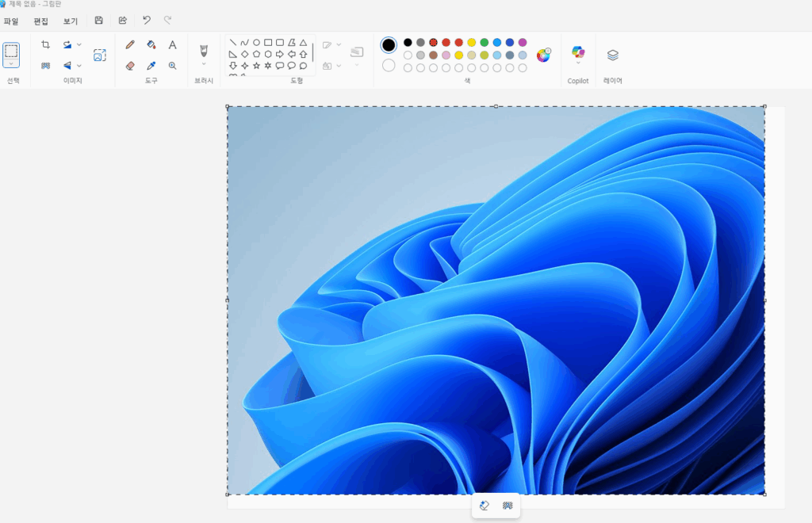The height and width of the screenshot is (523, 812).
Task: Select the Magnifier zoom tool
Action: tap(172, 66)
